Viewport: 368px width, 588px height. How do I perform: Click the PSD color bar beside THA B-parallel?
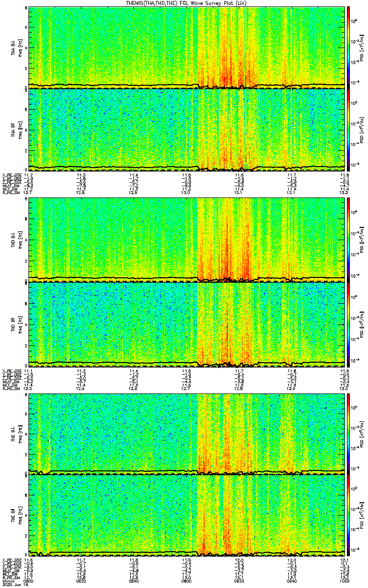[x=348, y=129]
